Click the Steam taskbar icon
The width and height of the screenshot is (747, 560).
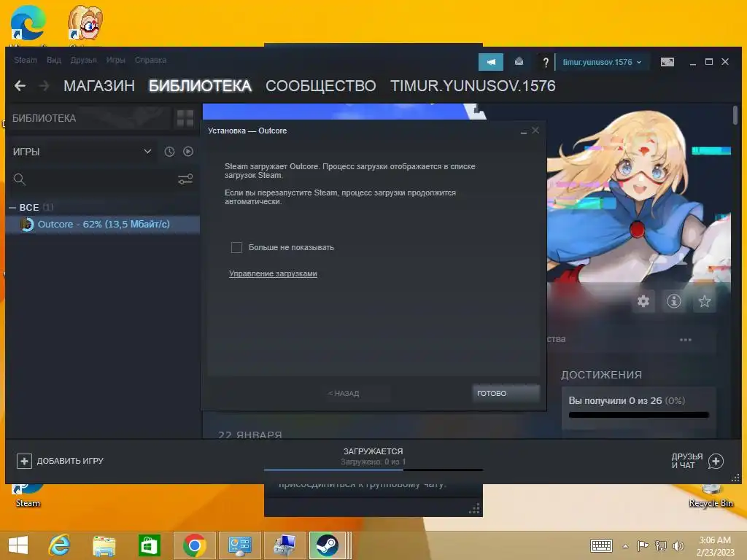[x=327, y=545]
